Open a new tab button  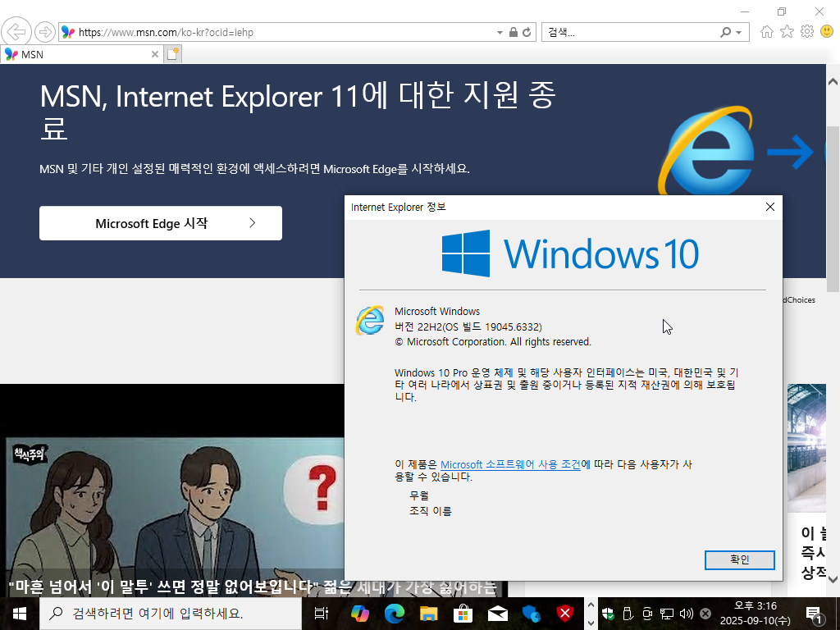[172, 54]
